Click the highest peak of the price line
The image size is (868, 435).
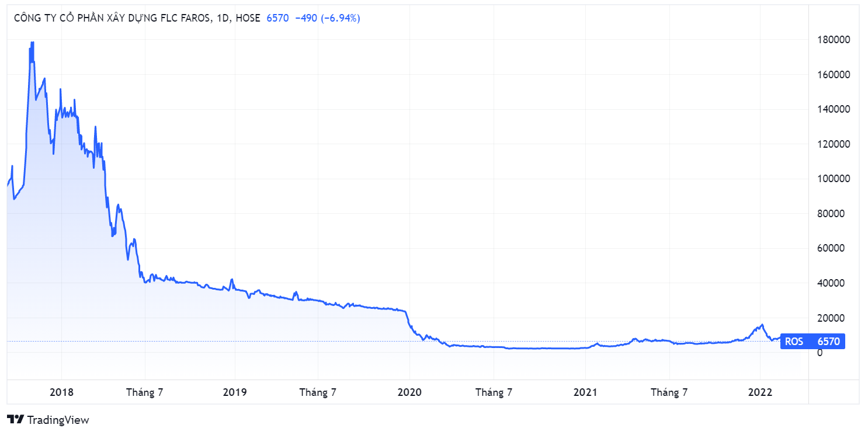coord(32,43)
